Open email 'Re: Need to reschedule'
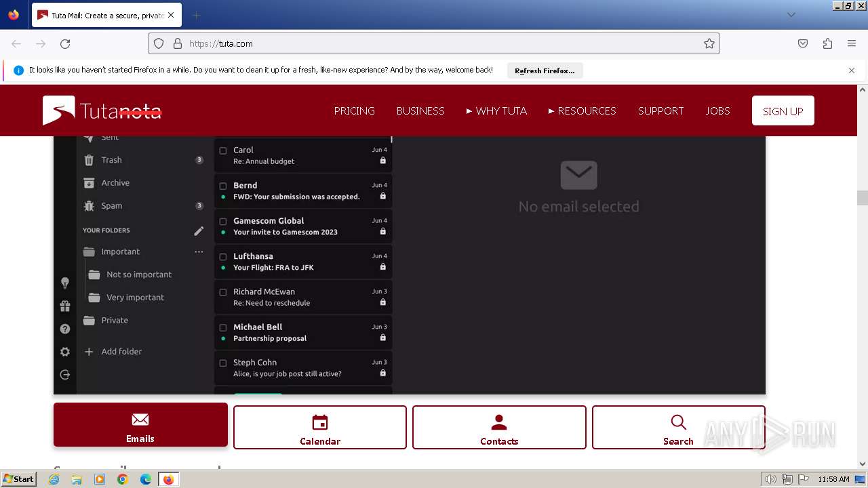The width and height of the screenshot is (868, 488). point(303,297)
